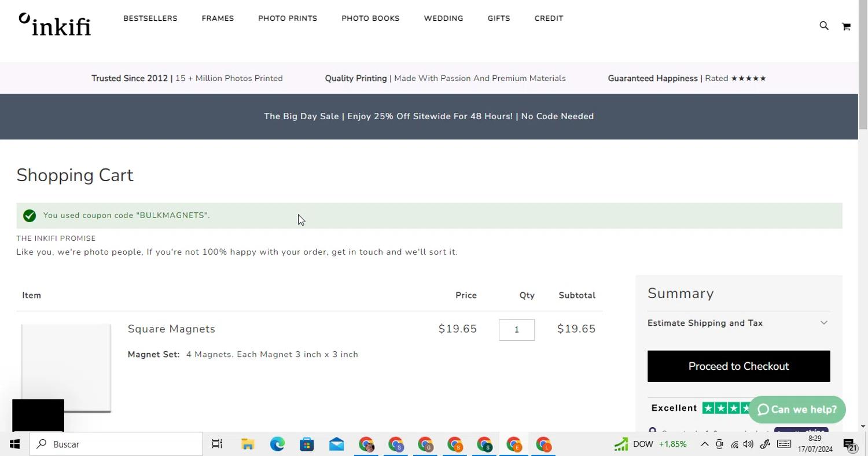
Task: Click Estimate Shipping and Tax heading
Action: (x=705, y=323)
